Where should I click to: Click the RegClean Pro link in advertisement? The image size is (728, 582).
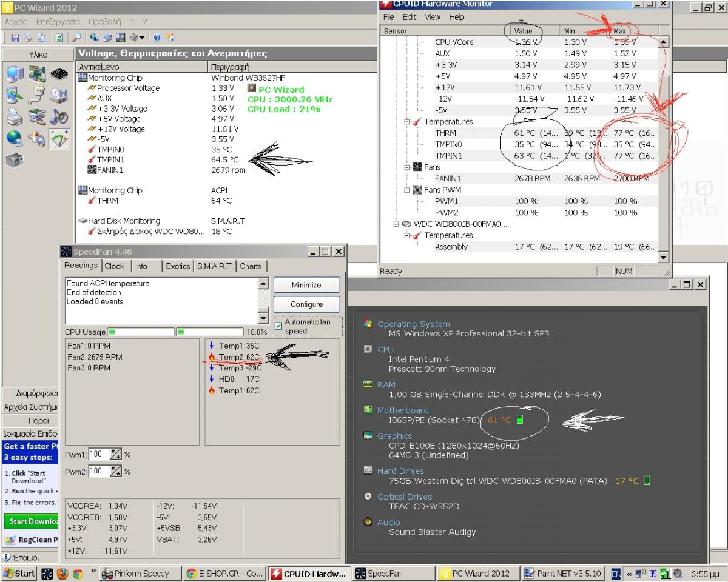tap(38, 540)
